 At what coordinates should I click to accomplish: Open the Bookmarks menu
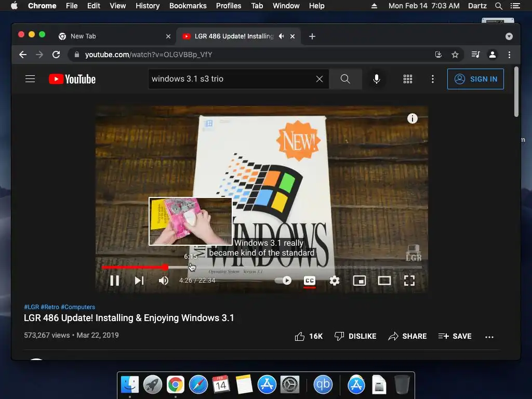point(188,6)
